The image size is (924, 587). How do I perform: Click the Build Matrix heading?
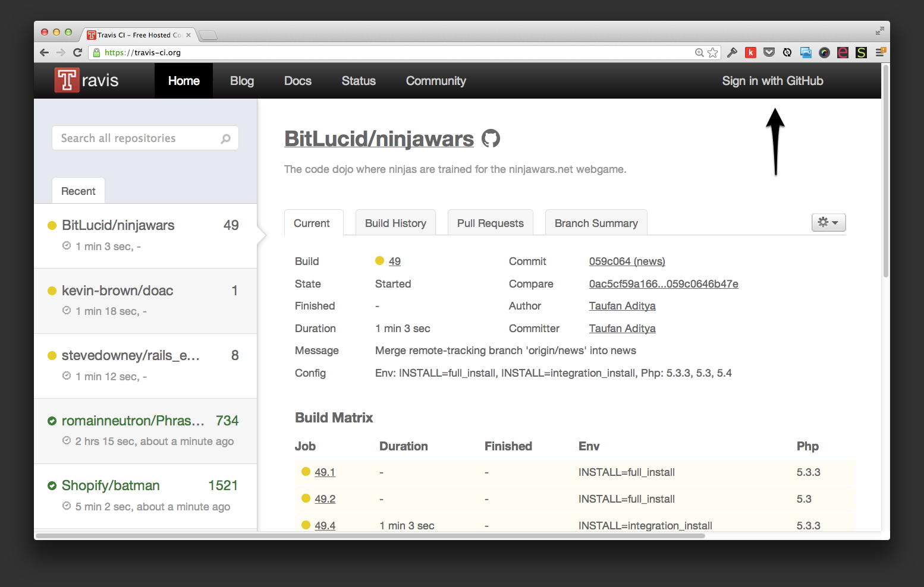tap(334, 418)
